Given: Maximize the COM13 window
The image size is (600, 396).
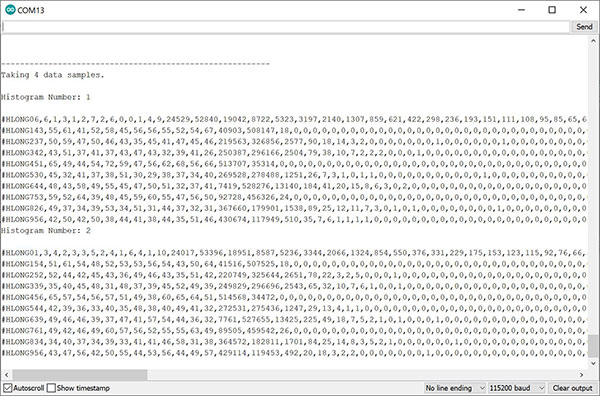Looking at the screenshot, I should click(x=552, y=10).
